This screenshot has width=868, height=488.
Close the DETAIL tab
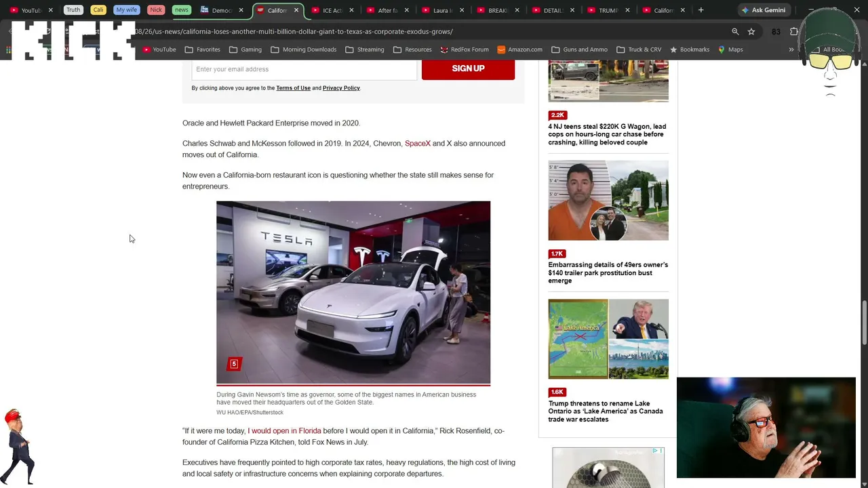pos(572,10)
